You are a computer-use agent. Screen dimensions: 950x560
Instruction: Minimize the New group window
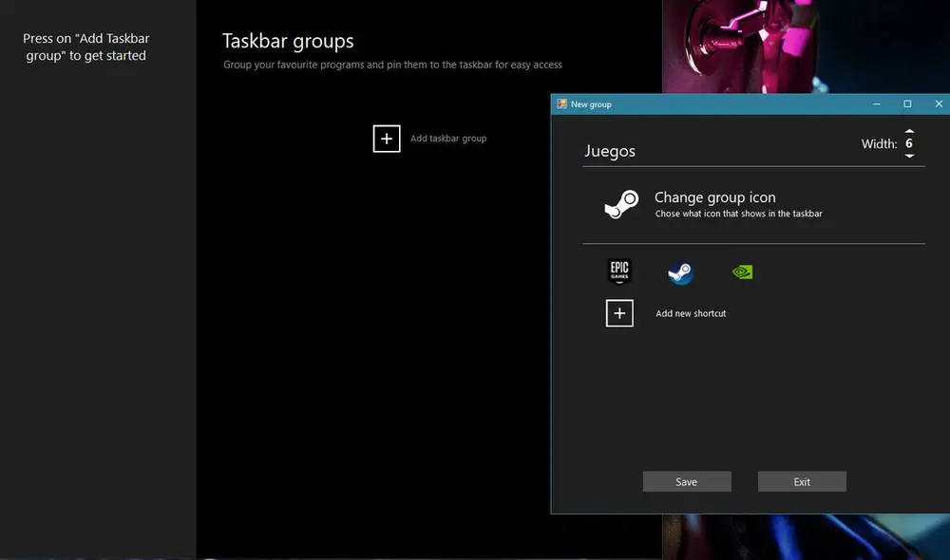coord(875,104)
